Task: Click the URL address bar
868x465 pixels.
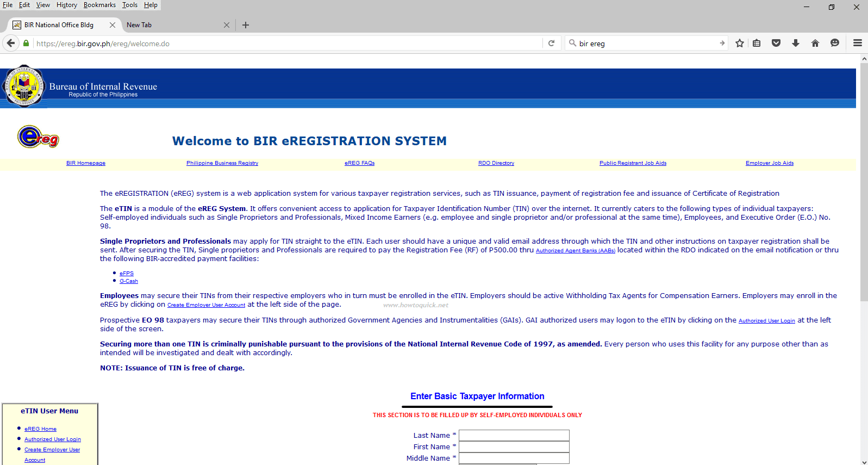Action: coord(288,44)
